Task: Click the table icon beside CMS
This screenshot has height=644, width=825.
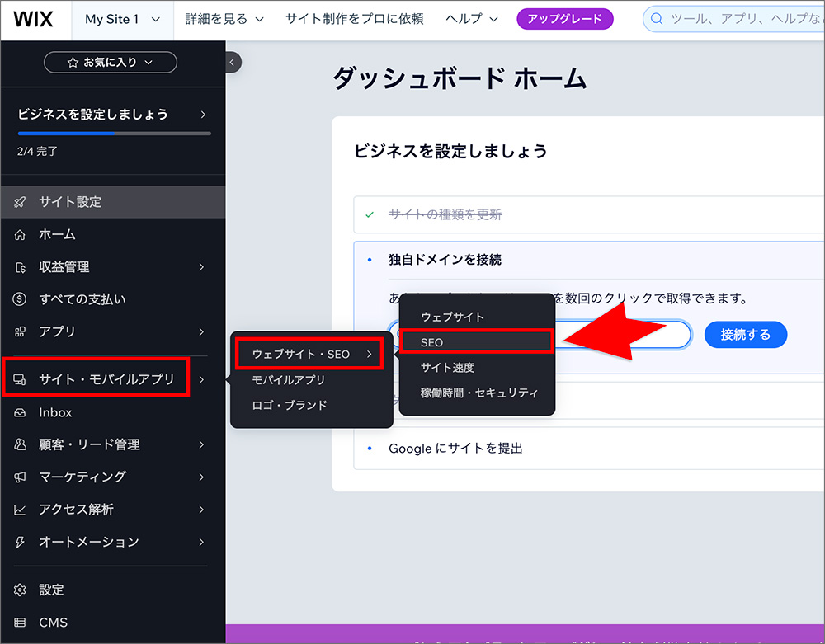Action: click(x=20, y=623)
